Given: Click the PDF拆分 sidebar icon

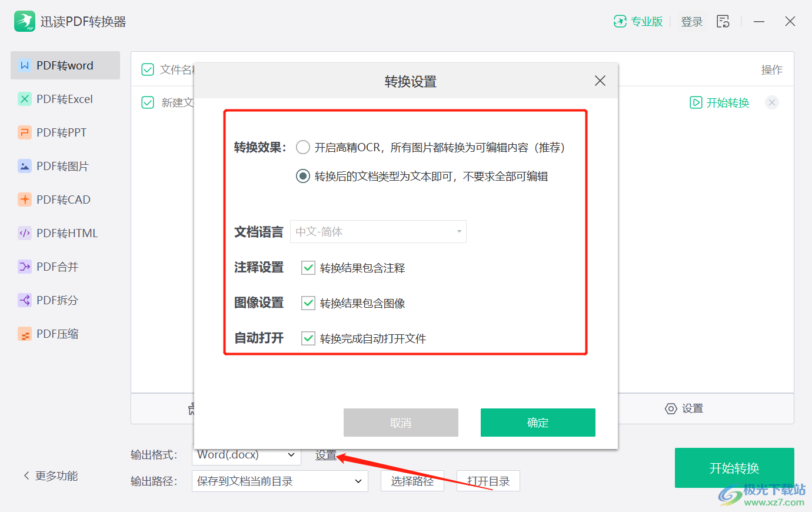Looking at the screenshot, I should (x=25, y=300).
